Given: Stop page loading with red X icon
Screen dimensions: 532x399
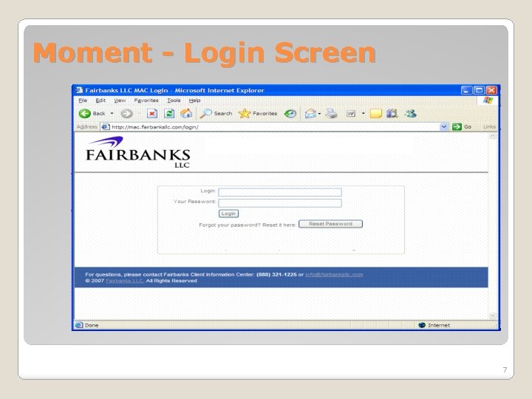Looking at the screenshot, I should [x=152, y=113].
